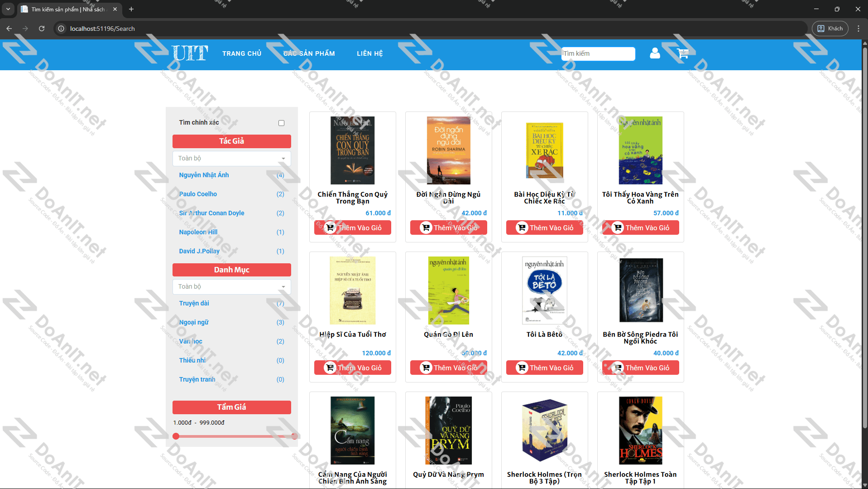
Task: Click the Tác Giả header button
Action: 232,141
